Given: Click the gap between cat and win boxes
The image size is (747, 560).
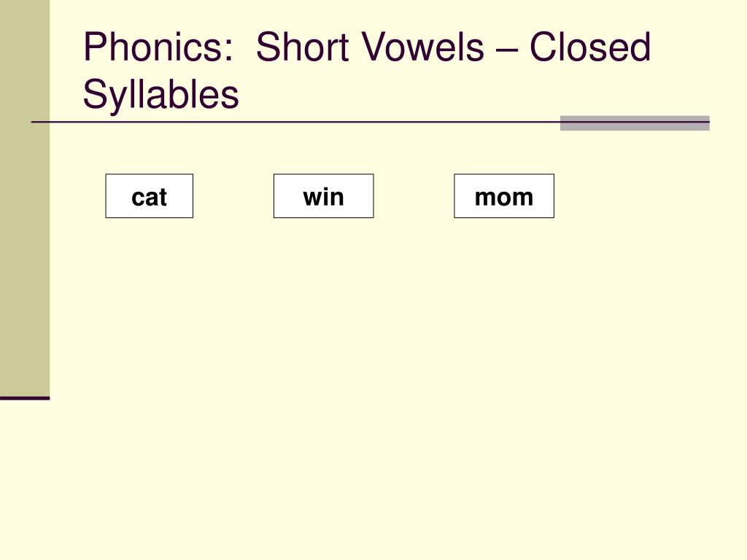Looking at the screenshot, I should coord(233,195).
